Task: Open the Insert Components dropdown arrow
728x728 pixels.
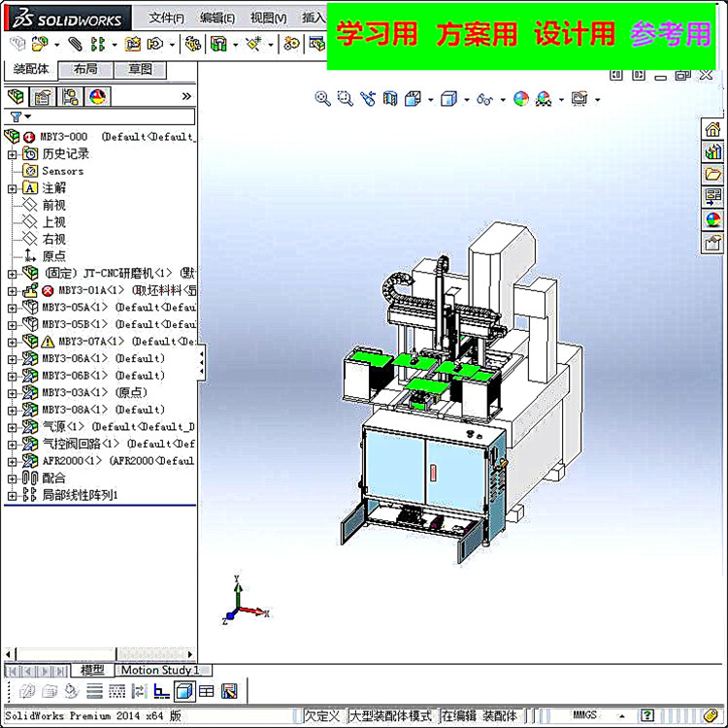Action: click(x=56, y=45)
